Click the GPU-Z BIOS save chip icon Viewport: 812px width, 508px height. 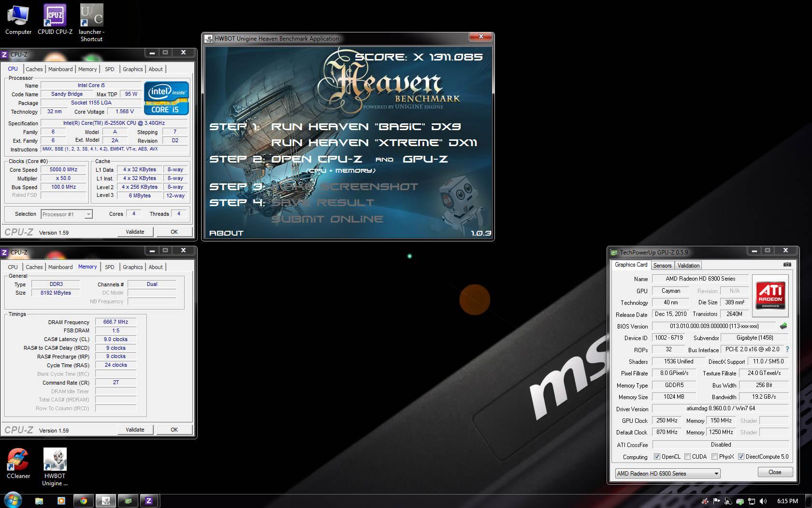[x=783, y=326]
